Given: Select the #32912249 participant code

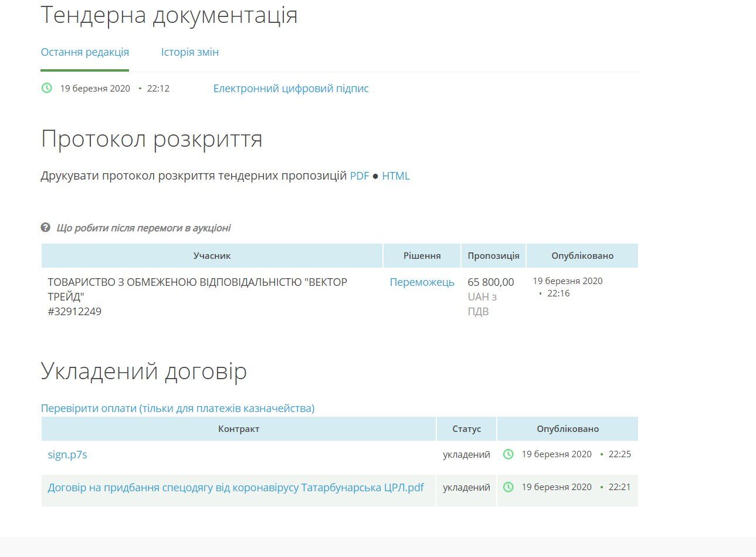Looking at the screenshot, I should click(74, 312).
